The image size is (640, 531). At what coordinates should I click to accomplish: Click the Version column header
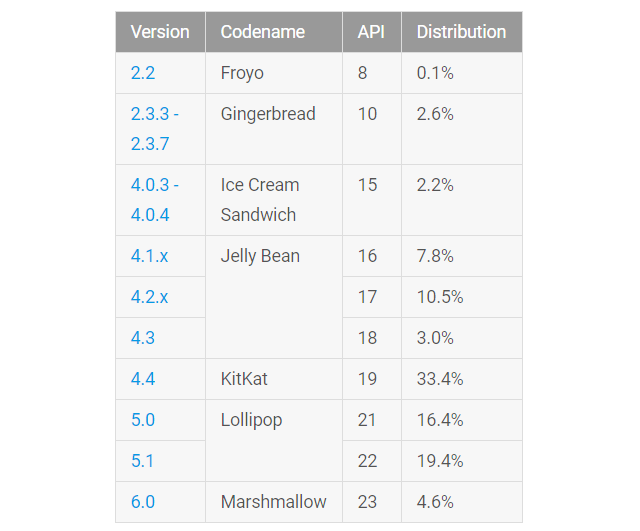(160, 32)
